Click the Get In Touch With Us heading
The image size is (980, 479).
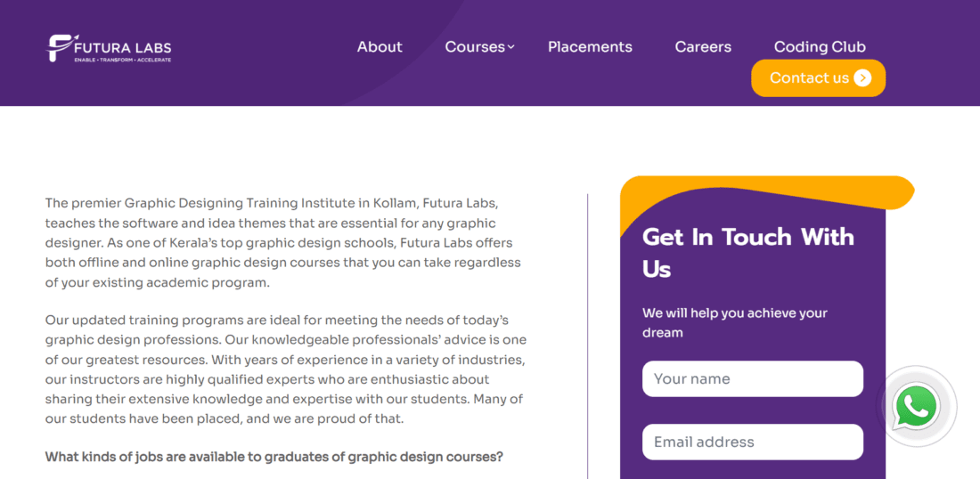click(748, 253)
